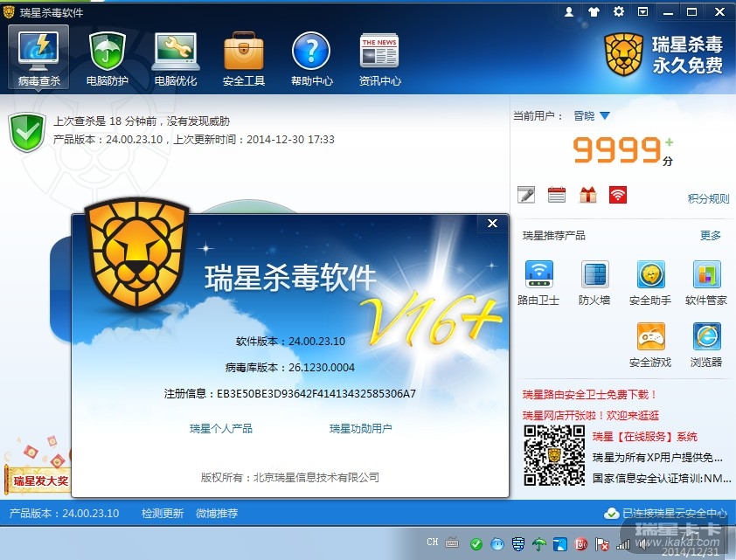Viewport: 736px width, 560px height.
Task: Open 瑞星为所有XP用户提供免 news item
Action: tap(657, 457)
